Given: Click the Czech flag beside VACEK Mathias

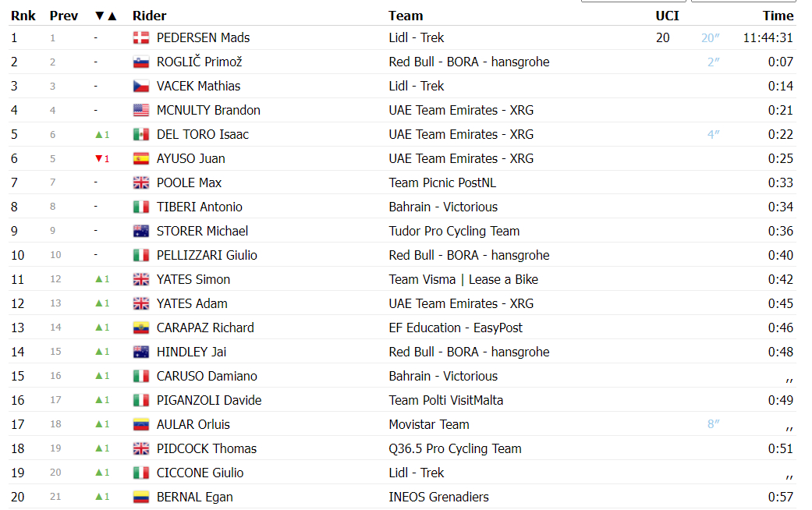Looking at the screenshot, I should click(x=141, y=86).
